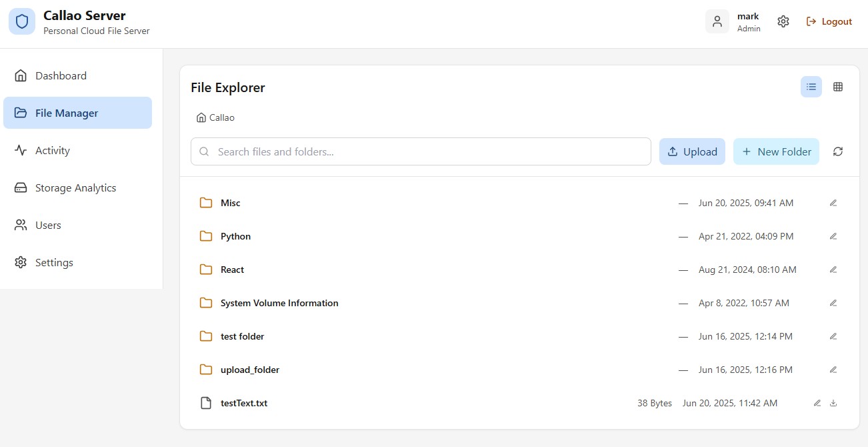Screen dimensions: 868x447
Task: Log out using the Logout link
Action: tap(829, 21)
